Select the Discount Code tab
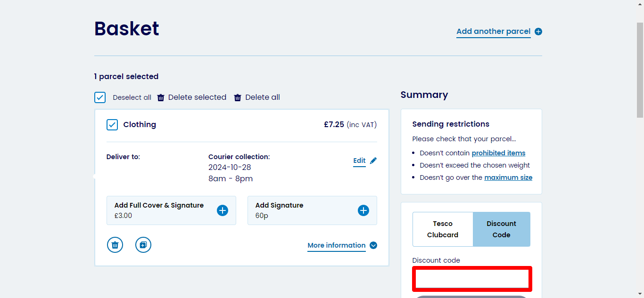 click(x=501, y=229)
